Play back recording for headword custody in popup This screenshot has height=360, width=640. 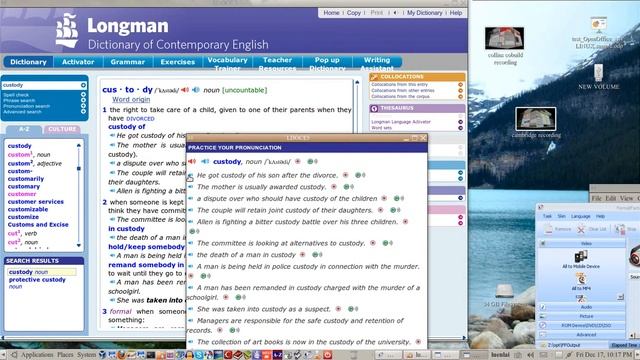click(312, 162)
